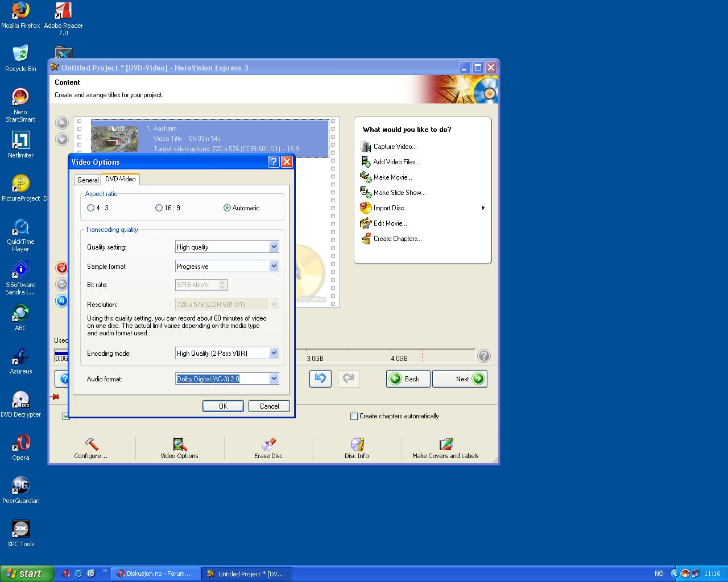Select the Aasheim video title thumbnail
The height and width of the screenshot is (582, 728).
(115, 140)
